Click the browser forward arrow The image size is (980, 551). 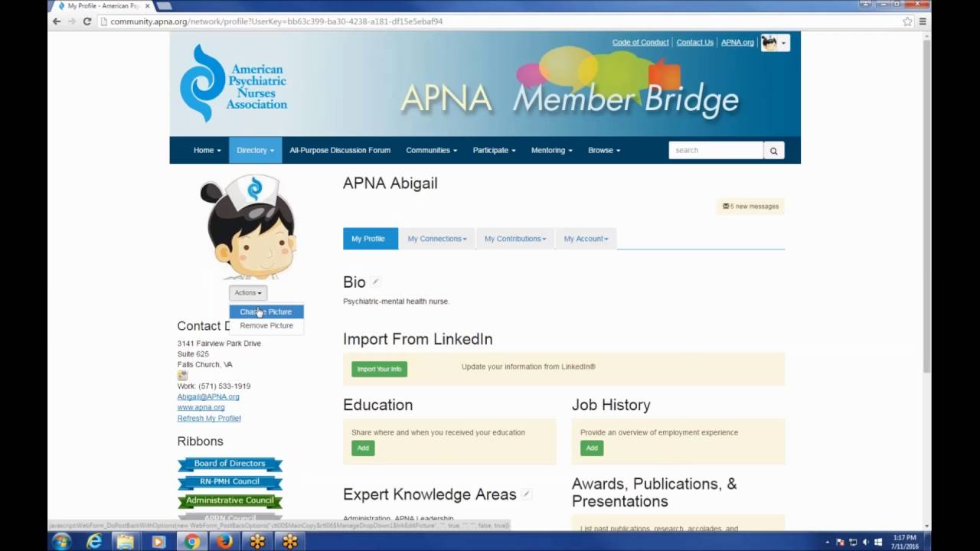tap(71, 21)
